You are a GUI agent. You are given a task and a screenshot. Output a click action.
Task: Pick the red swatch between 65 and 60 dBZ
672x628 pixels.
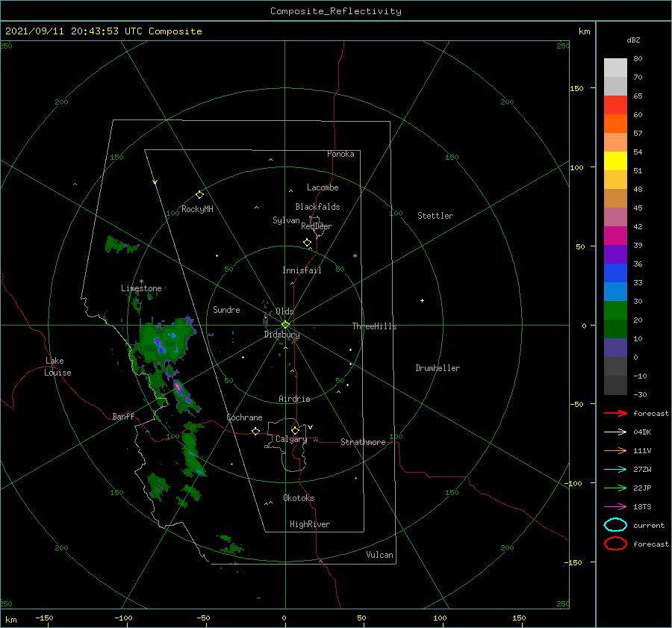615,105
